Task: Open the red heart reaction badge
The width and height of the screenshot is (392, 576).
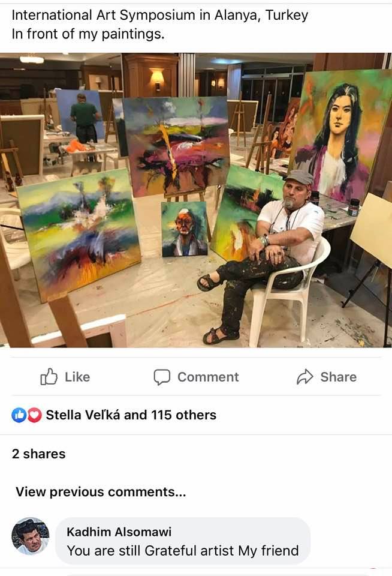Action: [35, 415]
